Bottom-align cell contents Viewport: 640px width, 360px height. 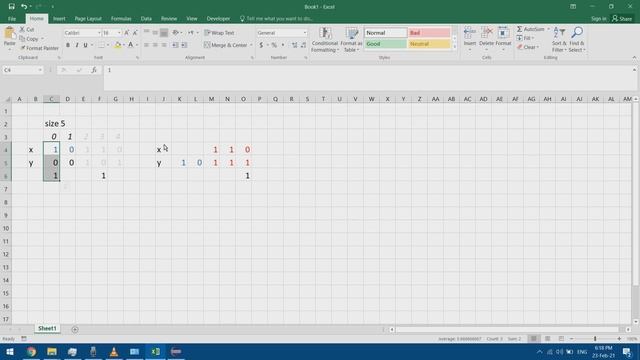[164, 33]
